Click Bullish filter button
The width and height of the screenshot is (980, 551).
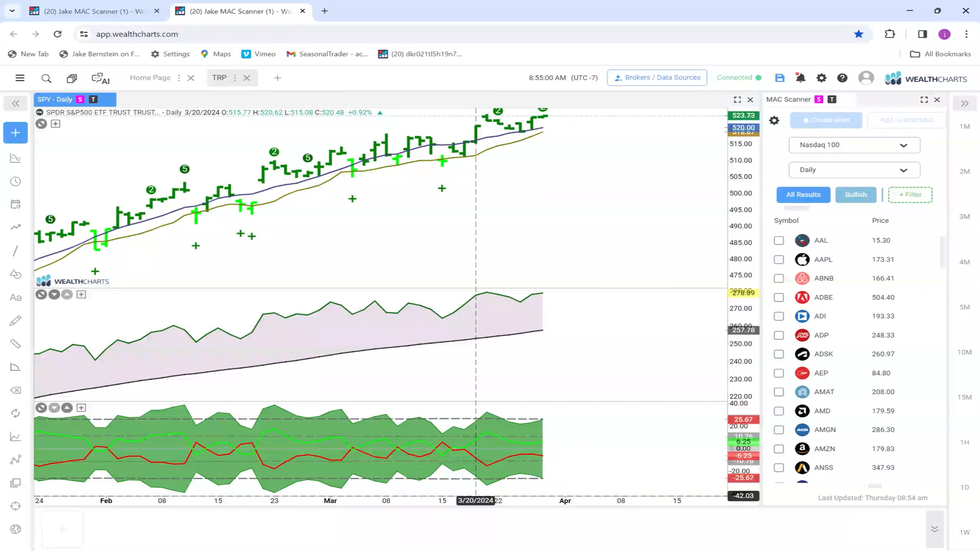pyautogui.click(x=855, y=195)
